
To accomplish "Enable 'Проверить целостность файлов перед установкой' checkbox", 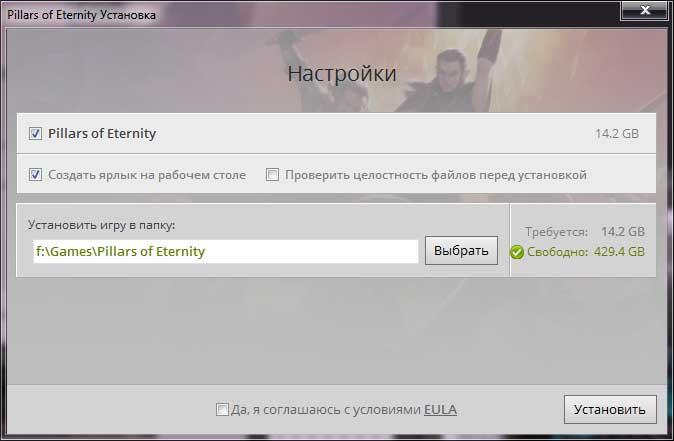I will click(x=272, y=175).
